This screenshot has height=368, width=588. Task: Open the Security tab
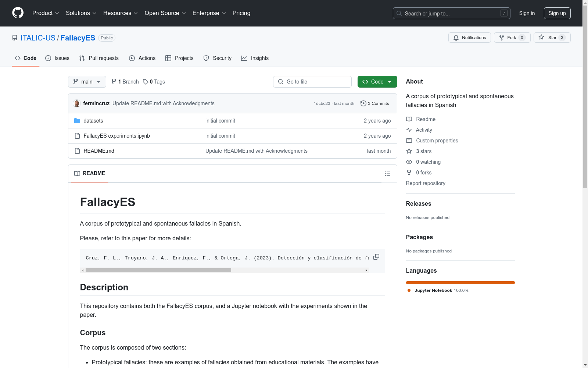(x=218, y=58)
